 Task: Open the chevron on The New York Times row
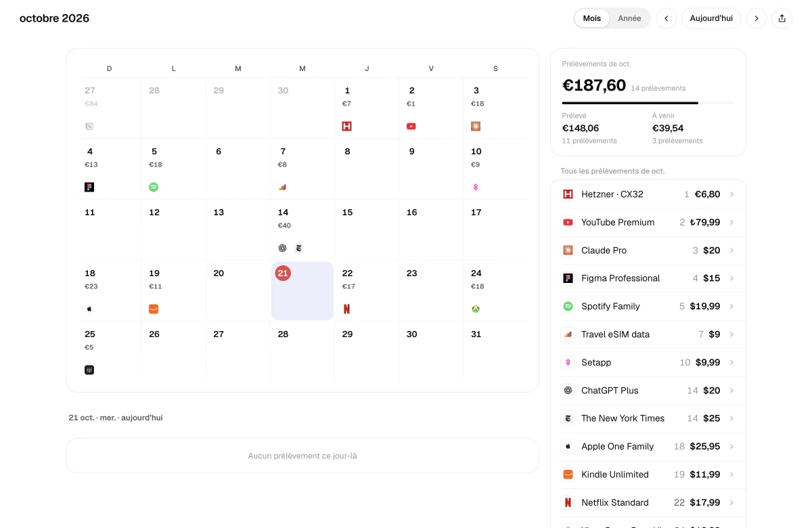pos(731,418)
